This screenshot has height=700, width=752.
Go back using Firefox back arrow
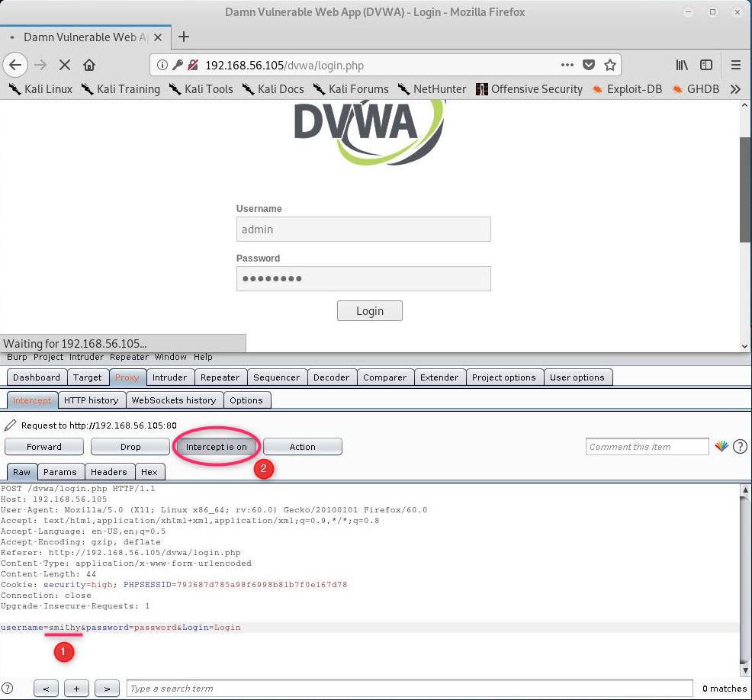tap(15, 65)
